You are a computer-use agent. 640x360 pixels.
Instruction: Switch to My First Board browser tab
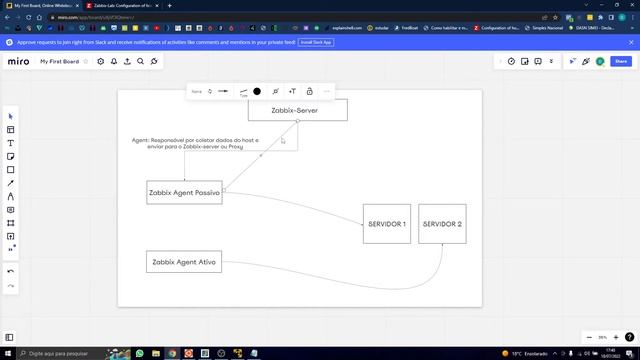42,6
